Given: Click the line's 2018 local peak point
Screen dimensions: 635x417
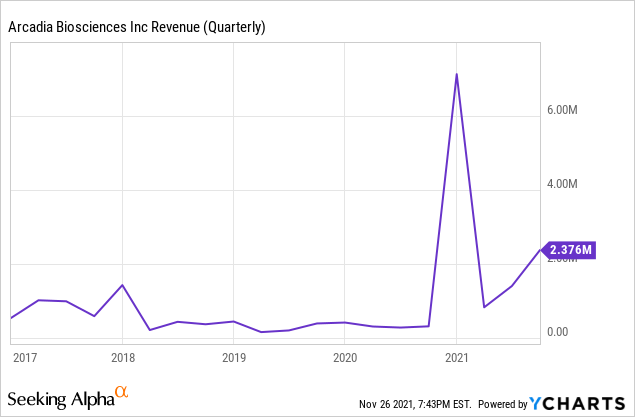Looking at the screenshot, I should tap(122, 285).
